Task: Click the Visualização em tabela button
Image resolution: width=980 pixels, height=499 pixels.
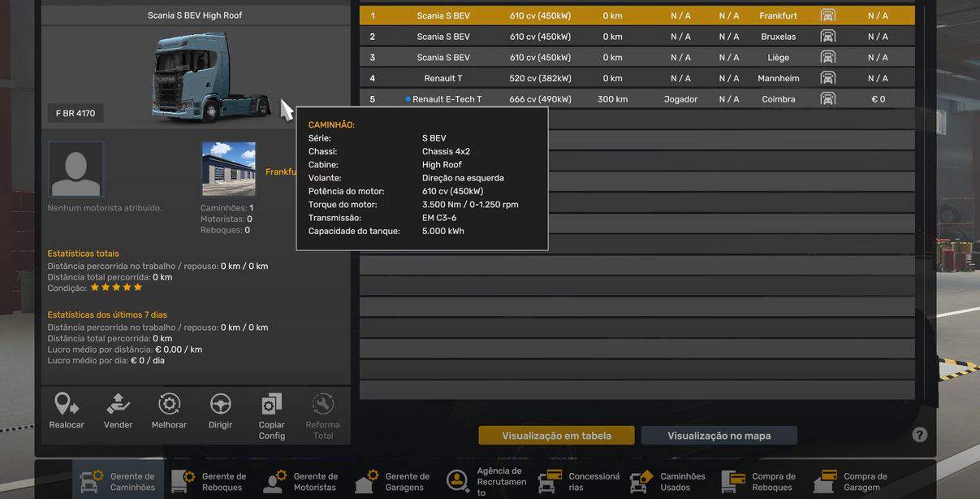Action: (x=556, y=436)
